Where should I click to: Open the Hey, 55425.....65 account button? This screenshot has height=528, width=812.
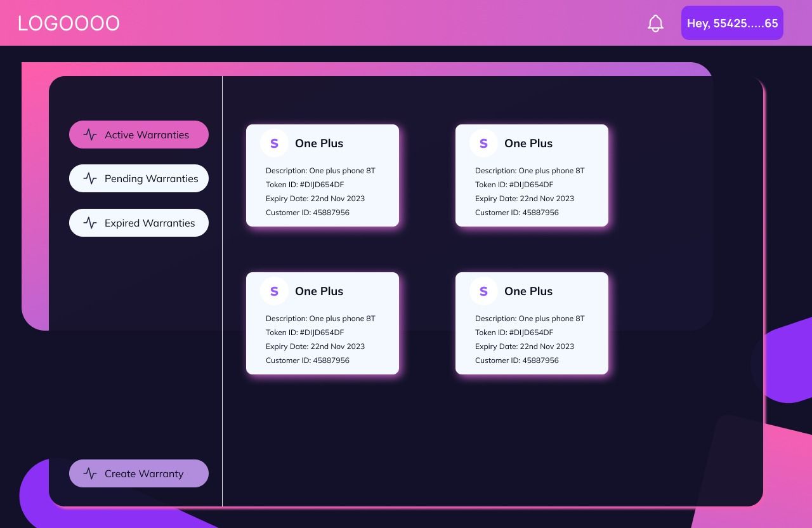tap(732, 23)
